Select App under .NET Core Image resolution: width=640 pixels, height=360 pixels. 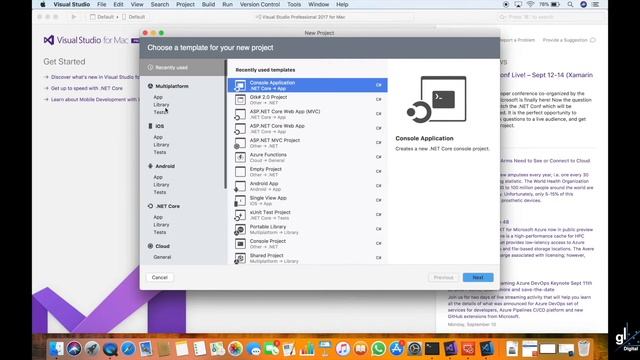(x=158, y=217)
